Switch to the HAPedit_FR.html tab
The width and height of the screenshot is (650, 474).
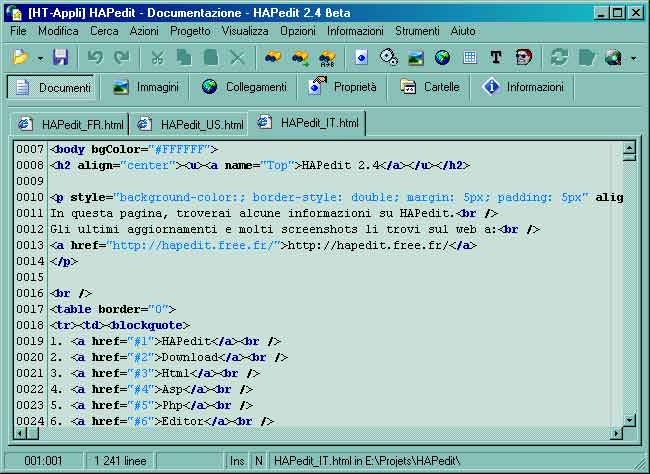point(70,124)
